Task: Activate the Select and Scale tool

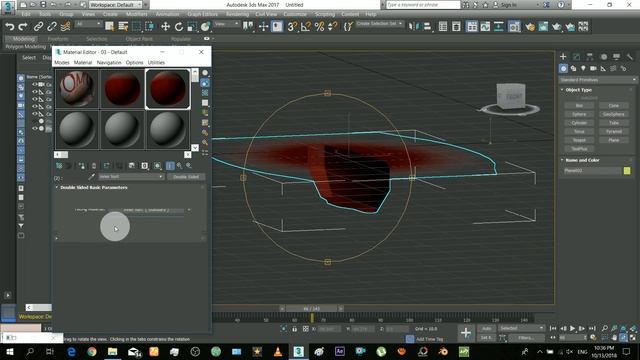Action: (192, 27)
